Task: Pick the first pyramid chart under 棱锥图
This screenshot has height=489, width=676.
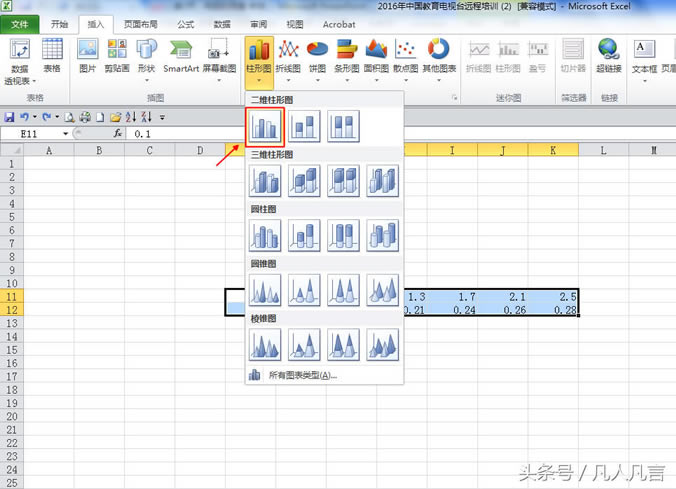Action: tap(266, 344)
